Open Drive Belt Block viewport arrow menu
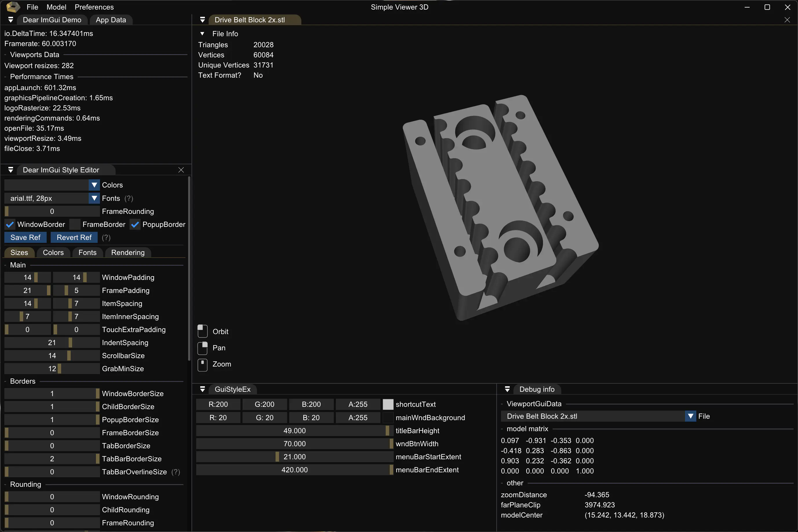Image resolution: width=798 pixels, height=532 pixels. pos(203,20)
